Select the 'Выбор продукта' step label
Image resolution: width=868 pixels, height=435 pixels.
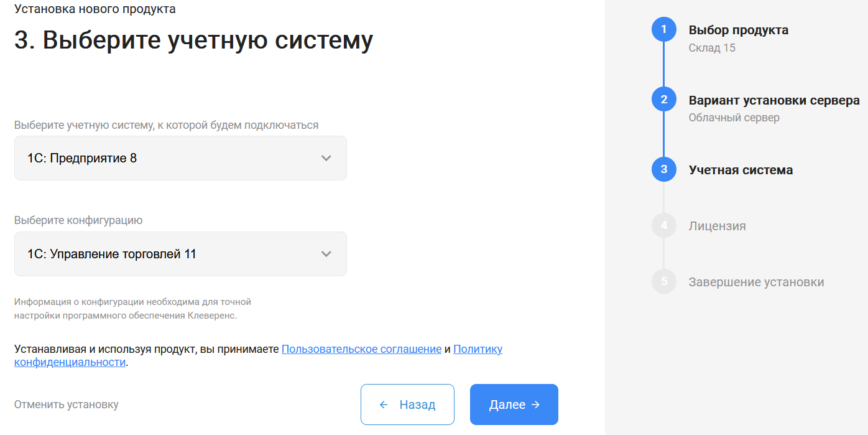coord(739,30)
